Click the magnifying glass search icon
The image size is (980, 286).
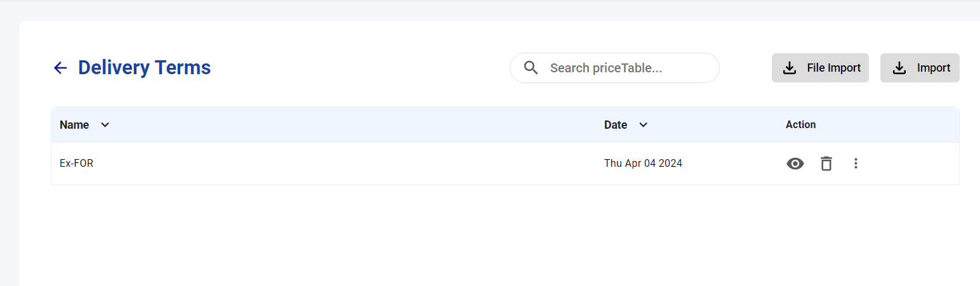(x=531, y=68)
